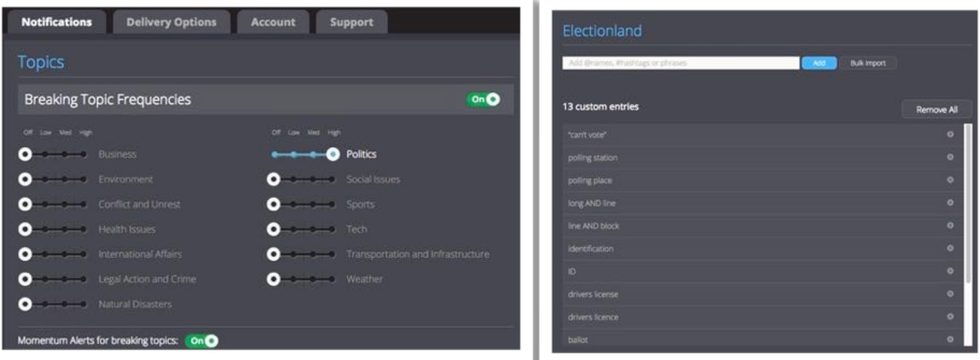Delete the "line AND block" entry

(950, 225)
